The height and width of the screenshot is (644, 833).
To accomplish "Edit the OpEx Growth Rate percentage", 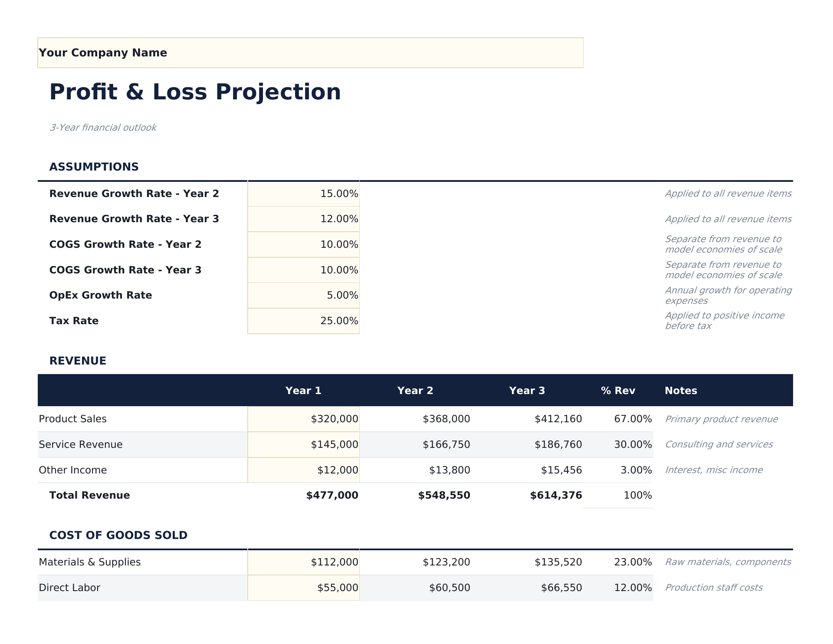I will point(304,295).
